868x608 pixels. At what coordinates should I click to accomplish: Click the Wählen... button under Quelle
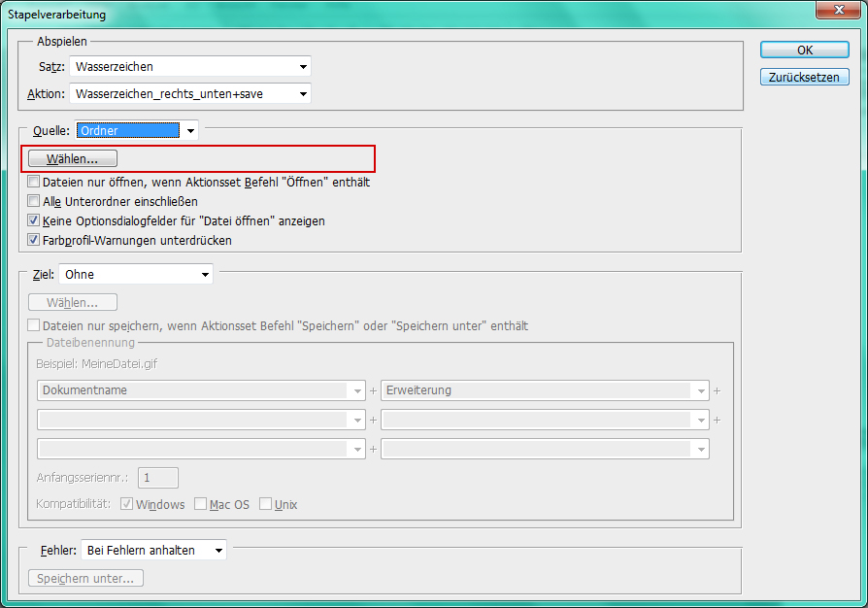pos(73,159)
